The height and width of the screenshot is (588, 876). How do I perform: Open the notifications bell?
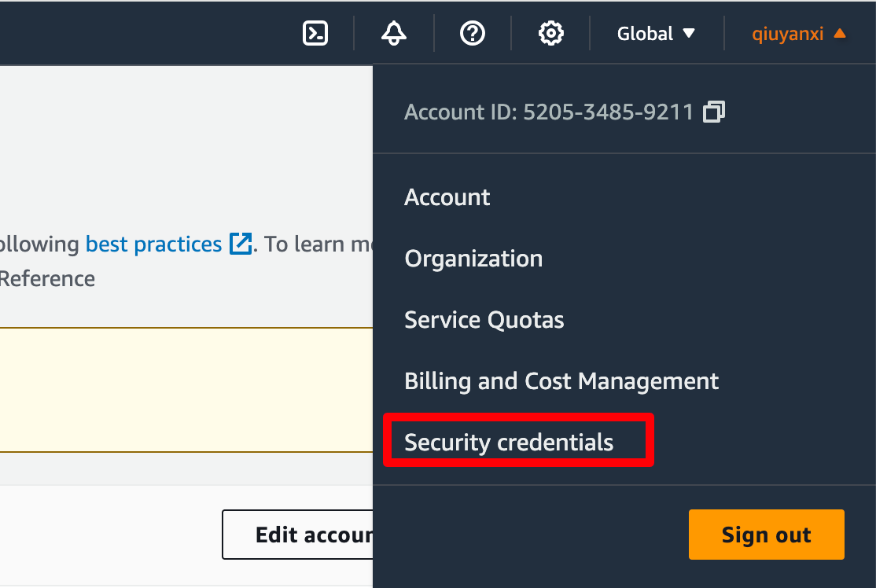point(394,34)
